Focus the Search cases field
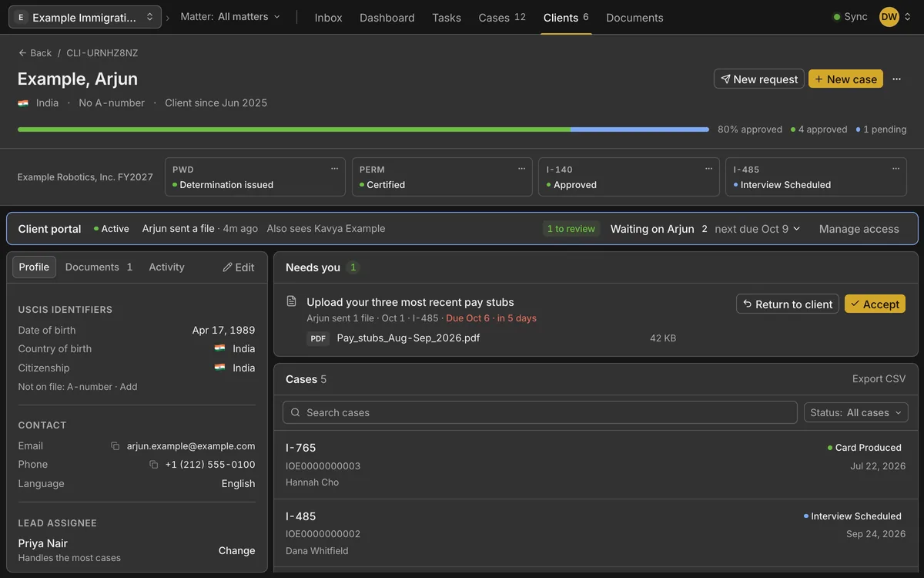 [540, 412]
